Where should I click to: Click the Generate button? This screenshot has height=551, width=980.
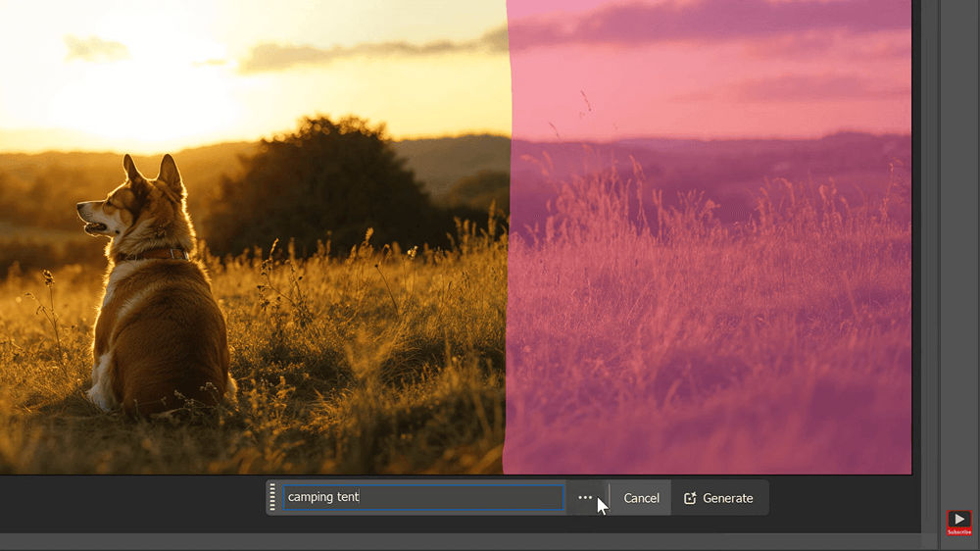[719, 498]
